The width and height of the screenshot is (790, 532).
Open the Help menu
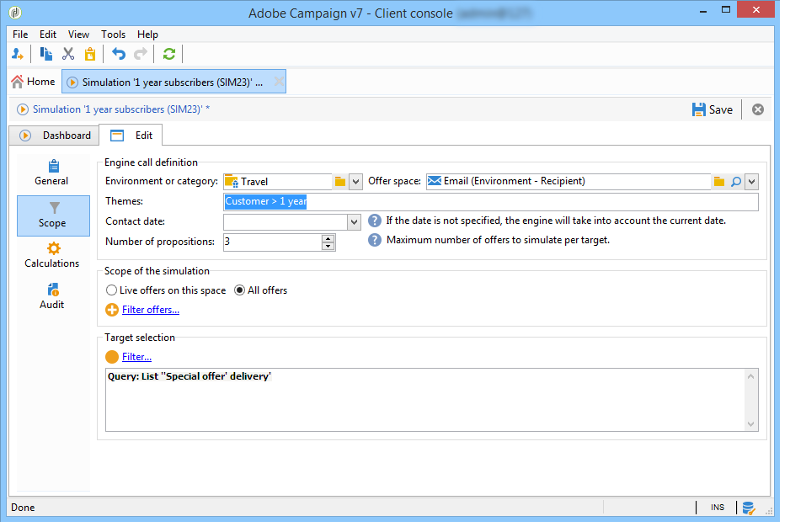[147, 35]
